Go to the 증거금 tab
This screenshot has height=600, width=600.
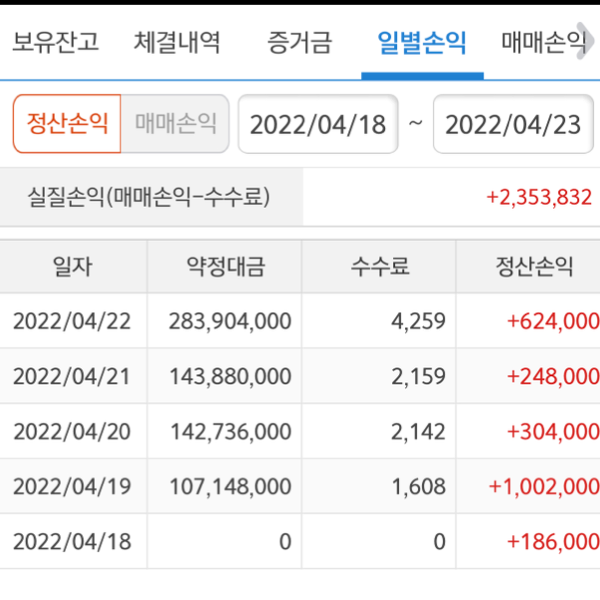(x=299, y=43)
